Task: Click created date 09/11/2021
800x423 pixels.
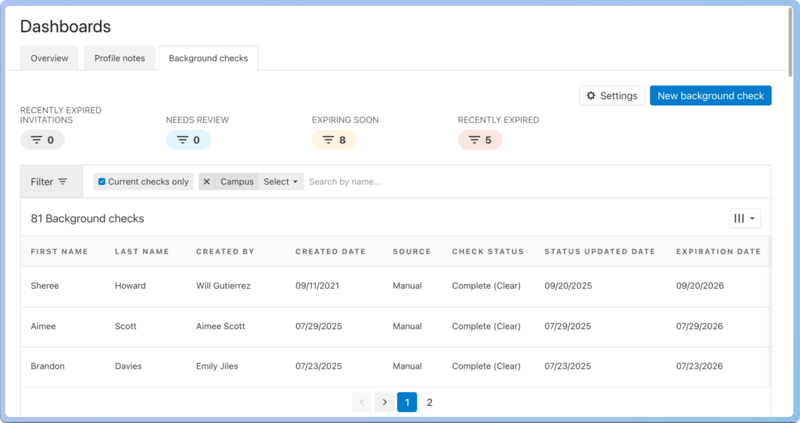Action: (317, 286)
